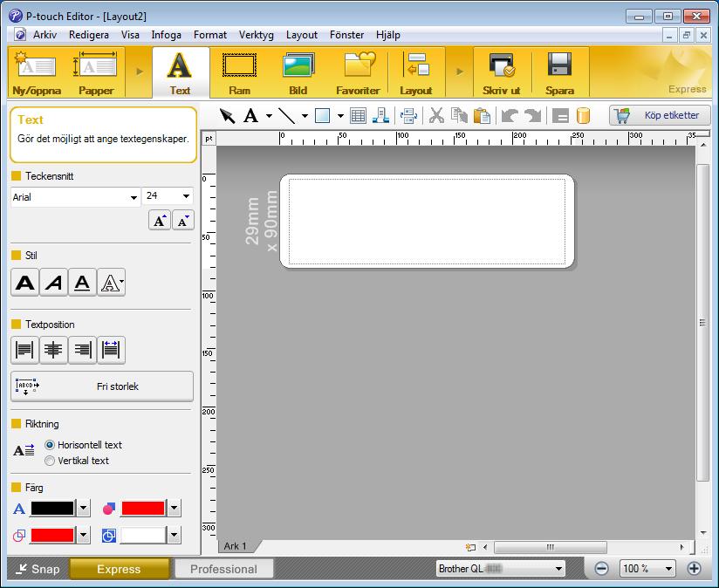Click the blank label canvas area

tap(427, 221)
